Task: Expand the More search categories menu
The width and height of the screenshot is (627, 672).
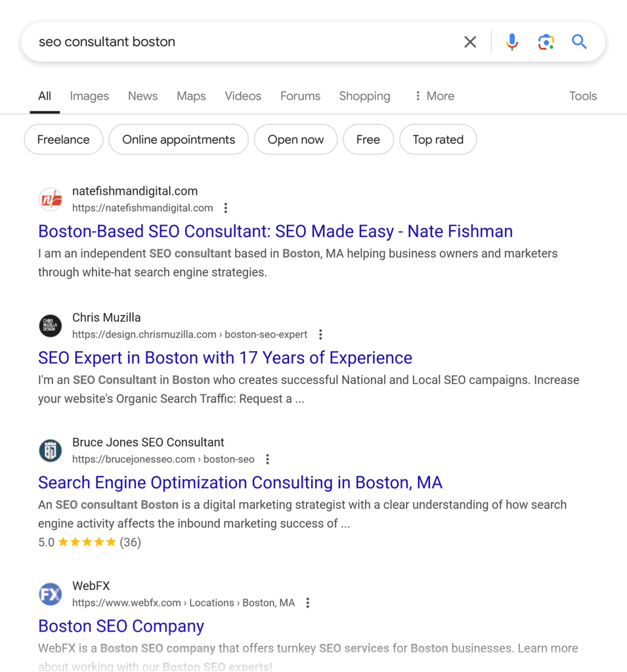Action: tap(433, 96)
